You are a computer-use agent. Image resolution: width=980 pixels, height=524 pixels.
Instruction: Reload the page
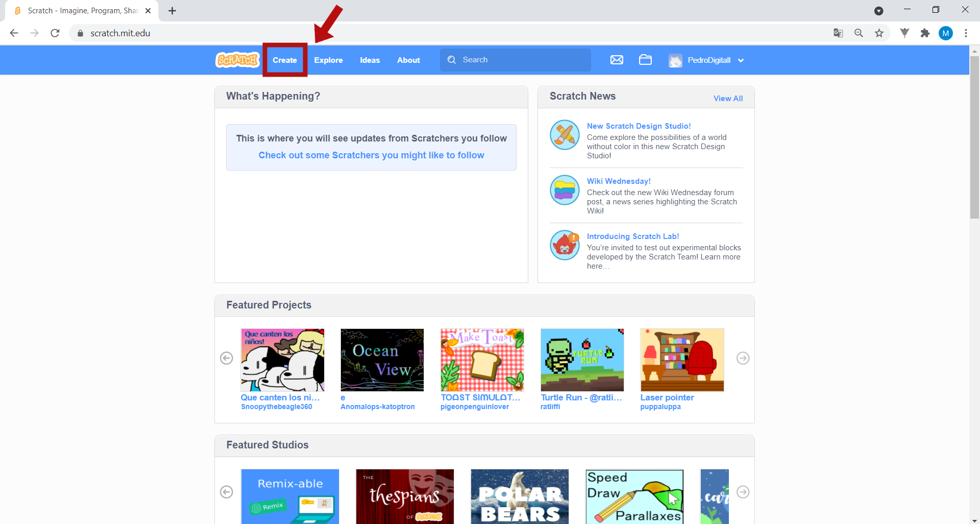point(55,33)
